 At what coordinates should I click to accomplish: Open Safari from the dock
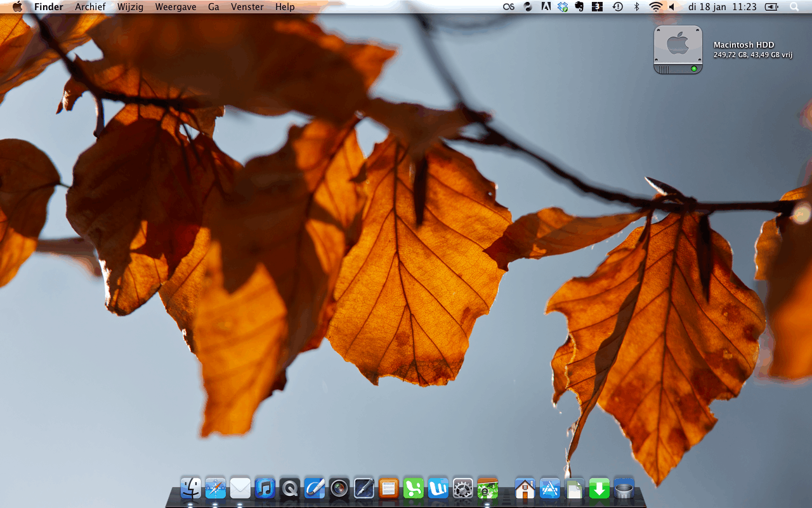(215, 488)
